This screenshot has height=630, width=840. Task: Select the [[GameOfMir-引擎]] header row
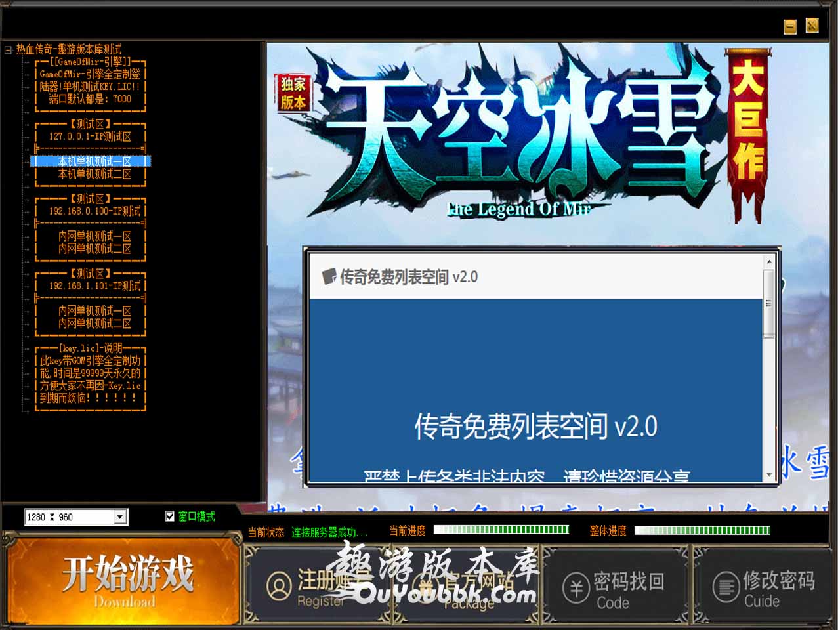point(91,62)
